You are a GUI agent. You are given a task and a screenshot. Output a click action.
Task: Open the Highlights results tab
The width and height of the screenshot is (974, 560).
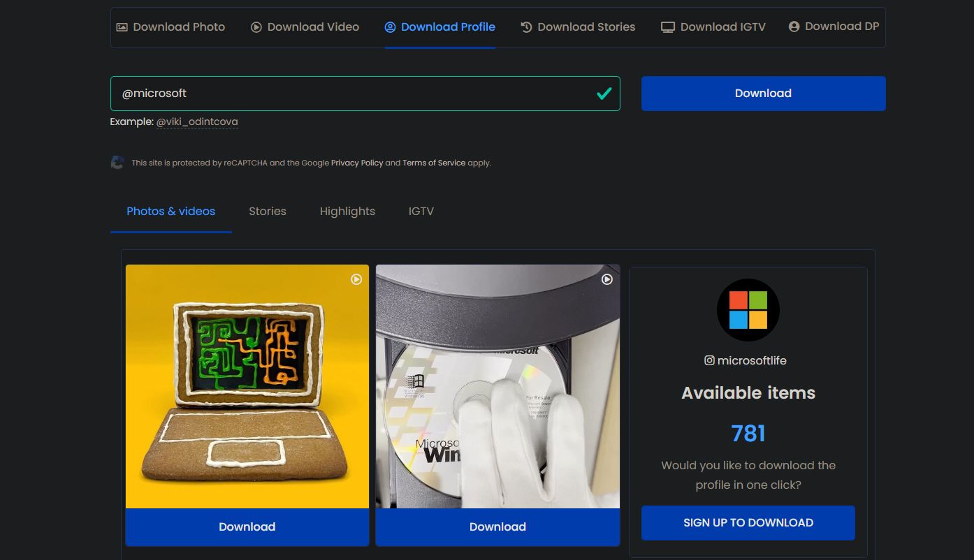(x=347, y=211)
